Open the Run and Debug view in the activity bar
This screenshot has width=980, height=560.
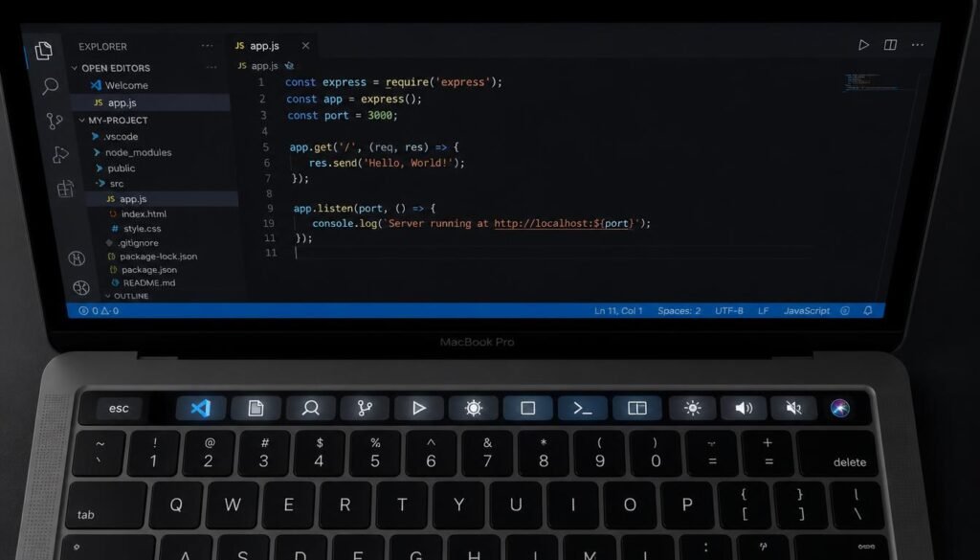coord(60,154)
